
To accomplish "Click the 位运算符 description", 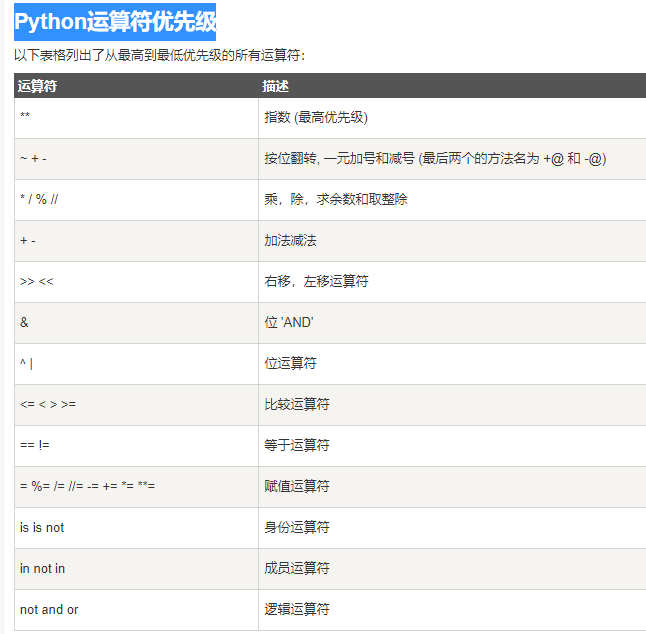I will coord(290,363).
